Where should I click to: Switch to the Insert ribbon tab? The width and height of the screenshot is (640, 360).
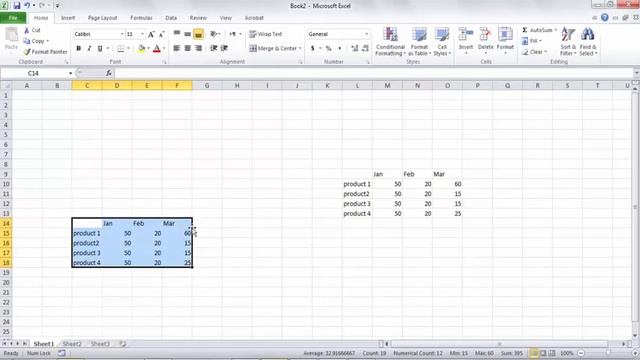click(68, 18)
